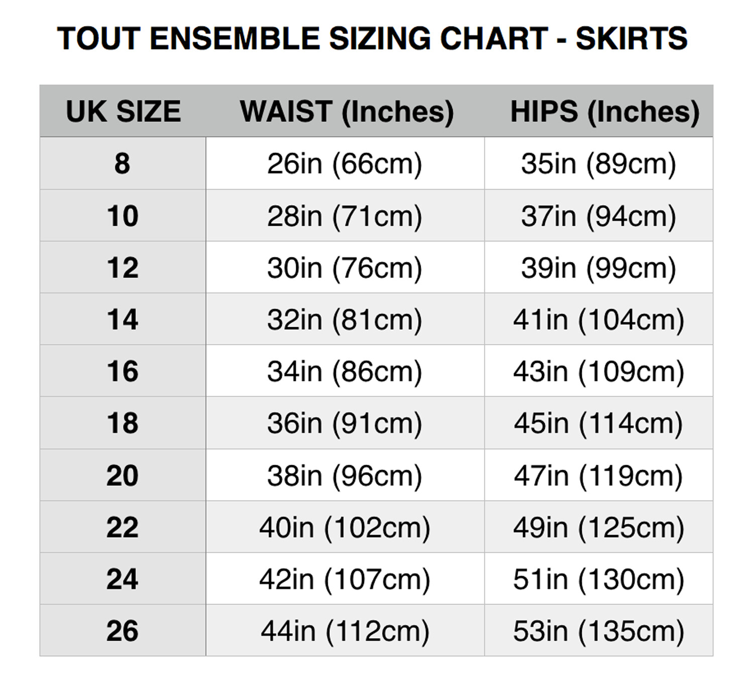
Task: Click the HIPS (Inches) column header
Action: [x=604, y=111]
